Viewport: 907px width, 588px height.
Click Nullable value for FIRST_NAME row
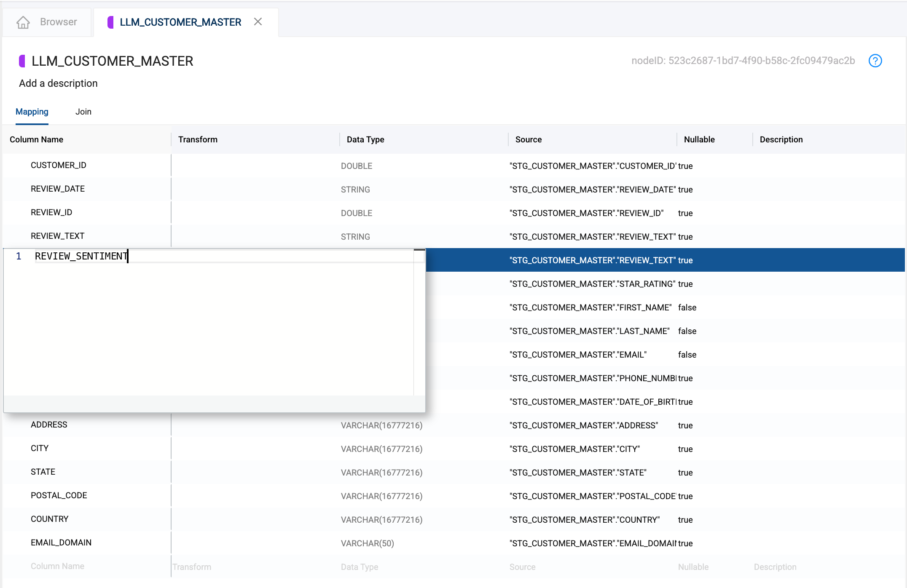(x=687, y=307)
